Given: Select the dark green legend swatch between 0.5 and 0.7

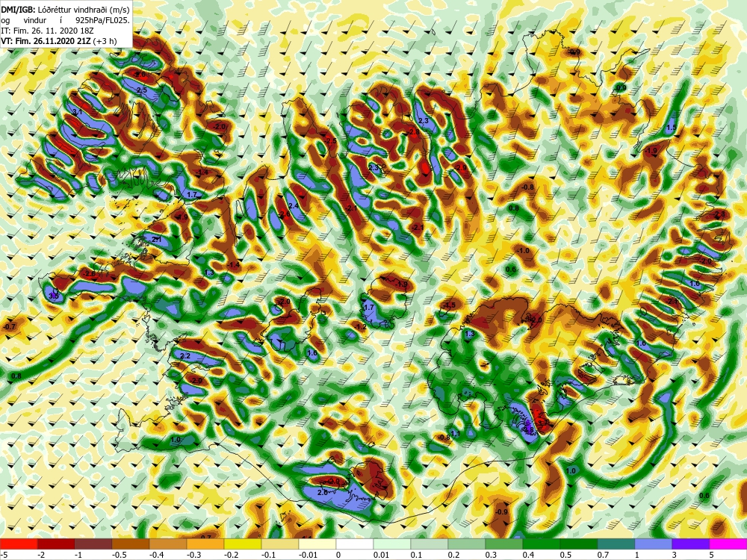Looking at the screenshot, I should 579,544.
